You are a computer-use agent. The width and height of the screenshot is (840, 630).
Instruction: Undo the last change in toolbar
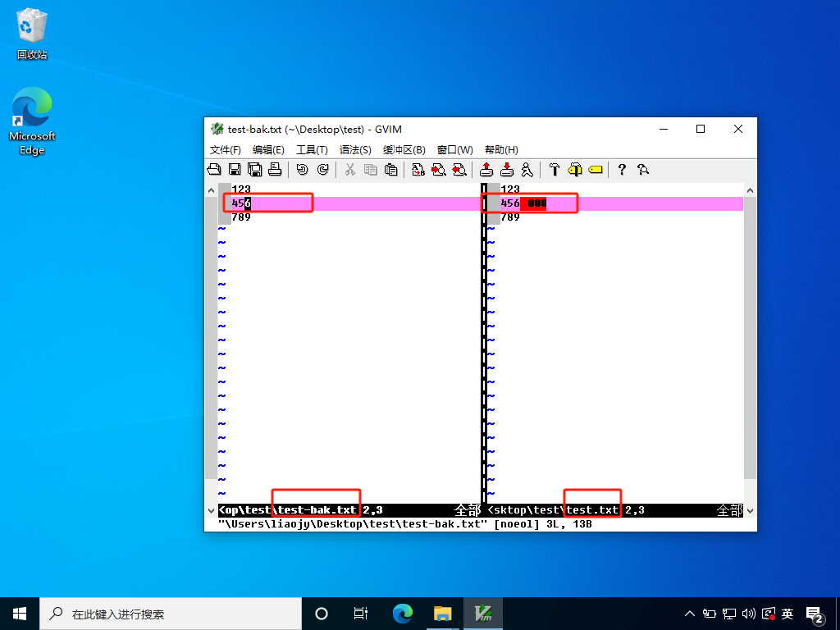click(x=302, y=170)
